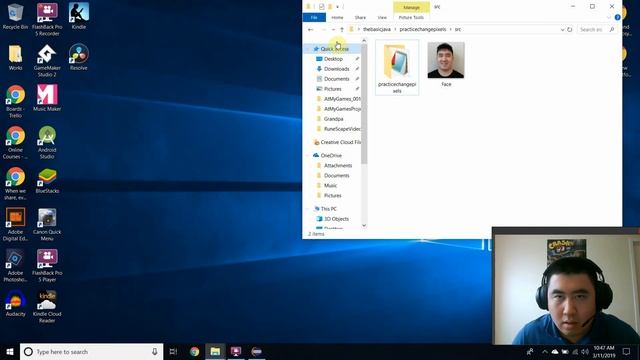Switch to the Share ribbon tab
Viewport: 640px width, 360px height.
pyautogui.click(x=360, y=18)
